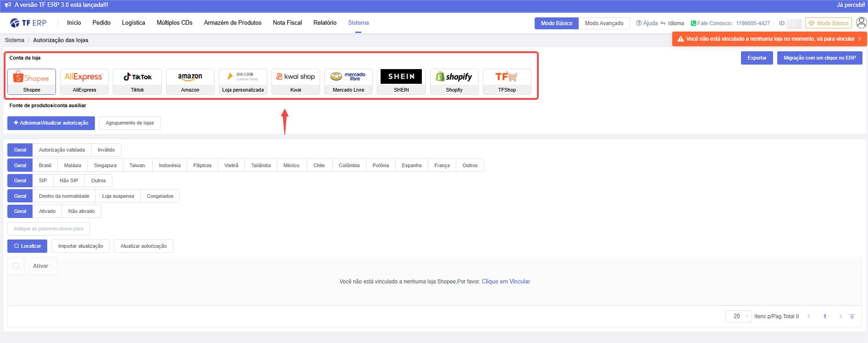Go to previous page arrow
Image resolution: width=868 pixels, height=343 pixels.
(809, 316)
